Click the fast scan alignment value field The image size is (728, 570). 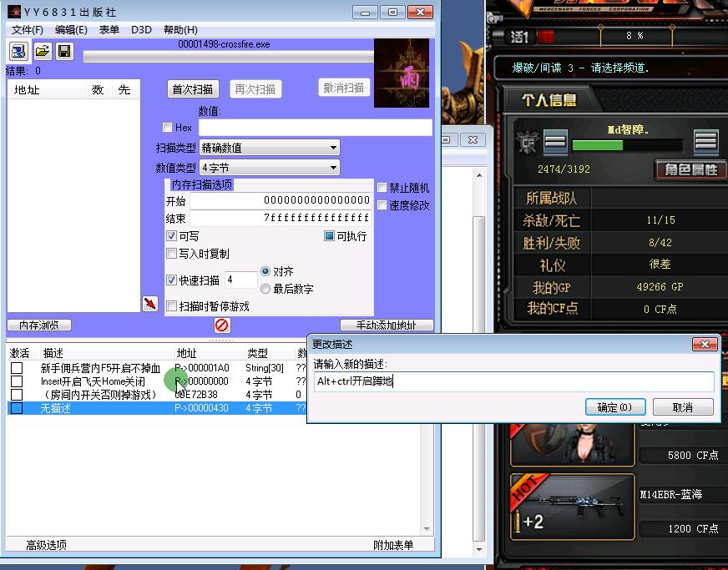241,280
